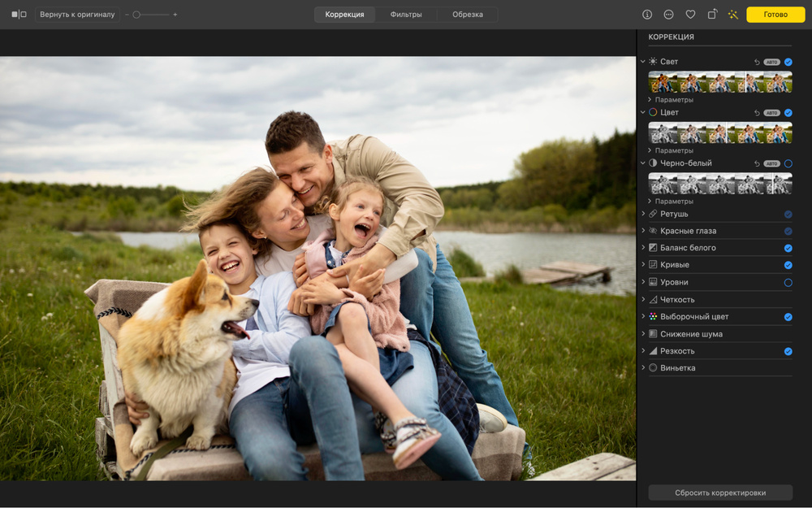Click the yellow Готово button
Image resolution: width=812 pixels, height=508 pixels.
coord(775,15)
